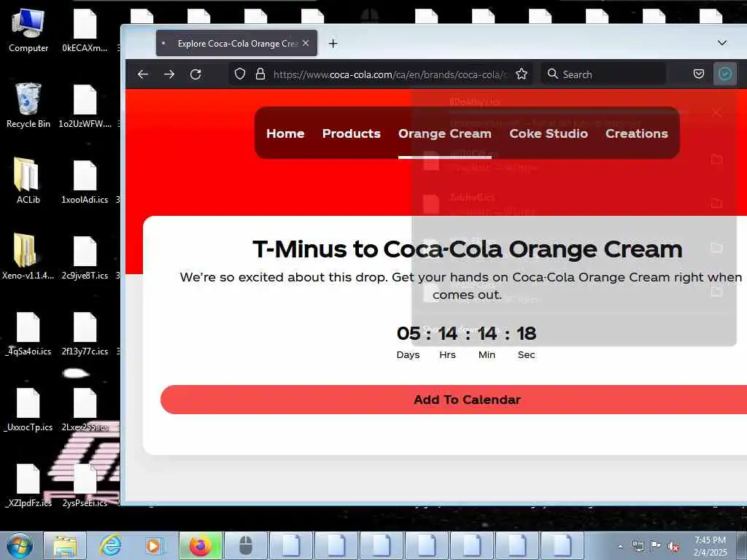Open the Coke Studio navigation item
Image resolution: width=747 pixels, height=560 pixels.
click(549, 134)
